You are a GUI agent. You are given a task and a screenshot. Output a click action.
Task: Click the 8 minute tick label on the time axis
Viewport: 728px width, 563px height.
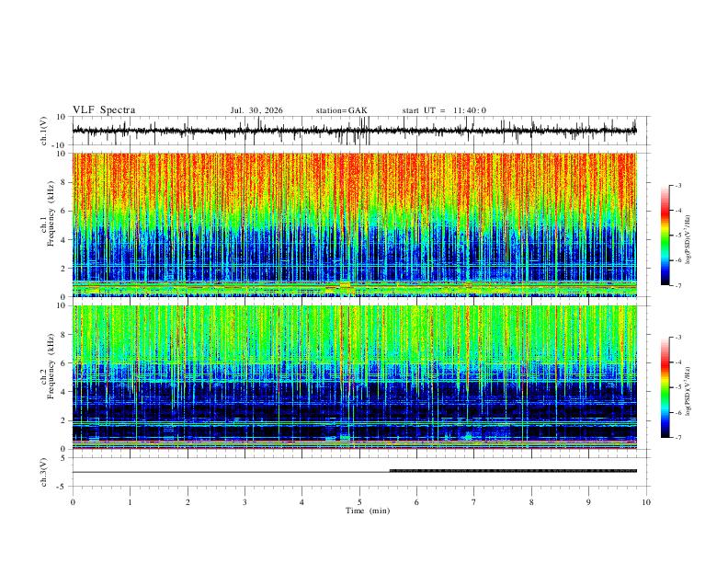(531, 502)
